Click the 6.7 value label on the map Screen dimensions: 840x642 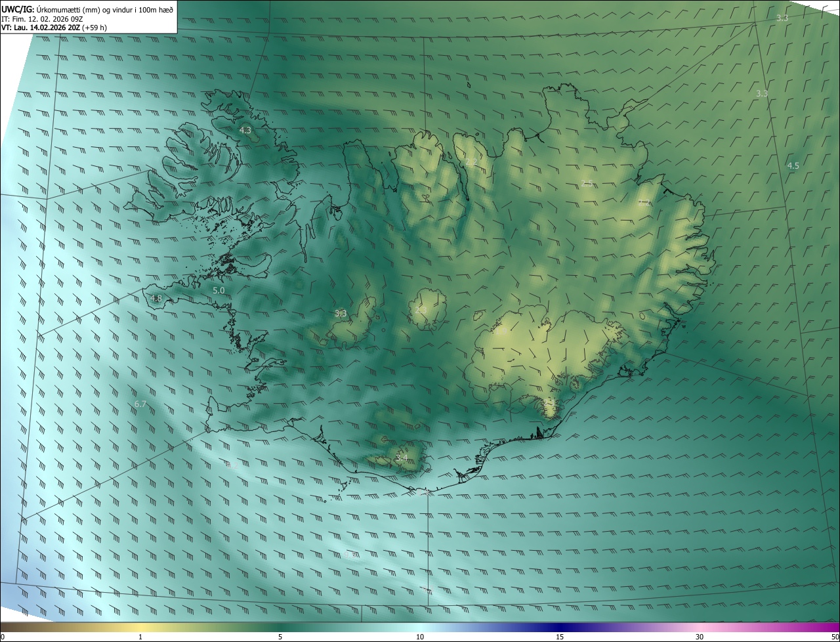point(140,404)
